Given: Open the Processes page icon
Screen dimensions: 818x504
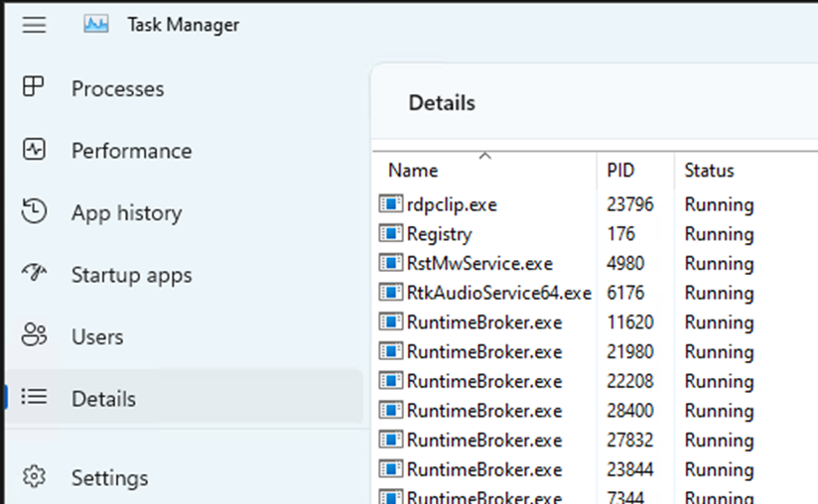Looking at the screenshot, I should (35, 88).
